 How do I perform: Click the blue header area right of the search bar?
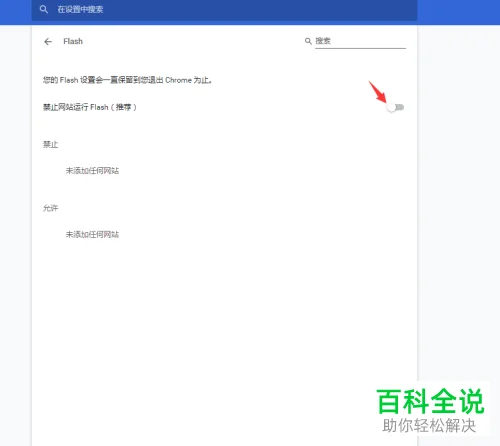(458, 12)
